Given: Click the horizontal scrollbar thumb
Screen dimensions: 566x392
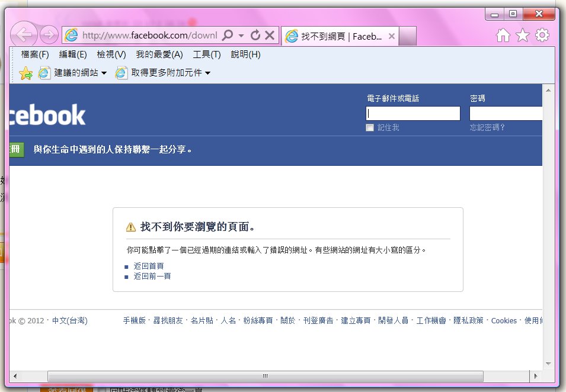Looking at the screenshot, I should pos(266,376).
